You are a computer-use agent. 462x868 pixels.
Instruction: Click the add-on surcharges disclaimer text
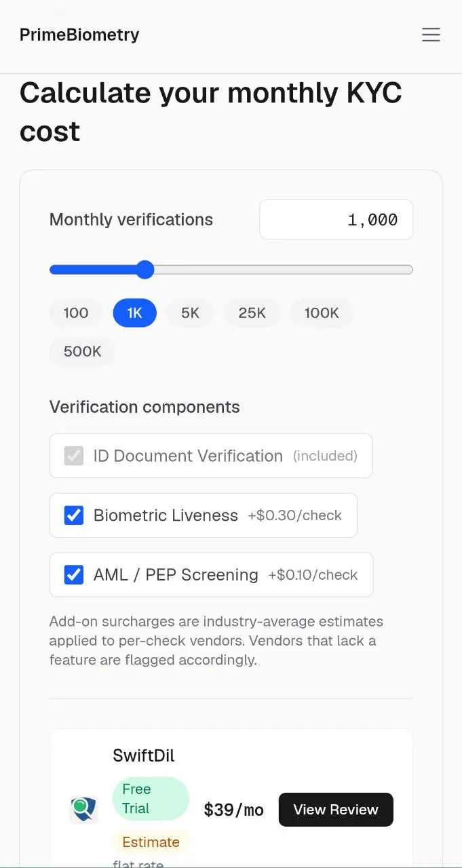pos(216,641)
